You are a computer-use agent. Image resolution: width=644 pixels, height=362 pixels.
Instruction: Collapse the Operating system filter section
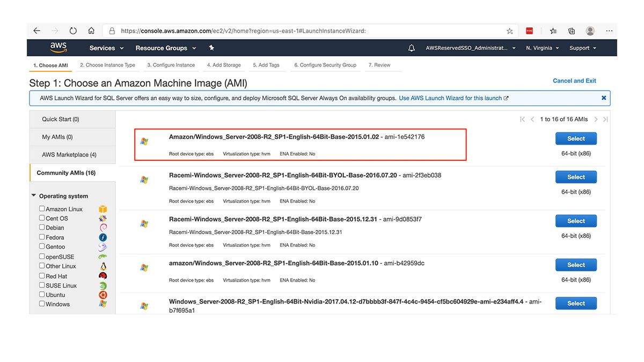33,195
